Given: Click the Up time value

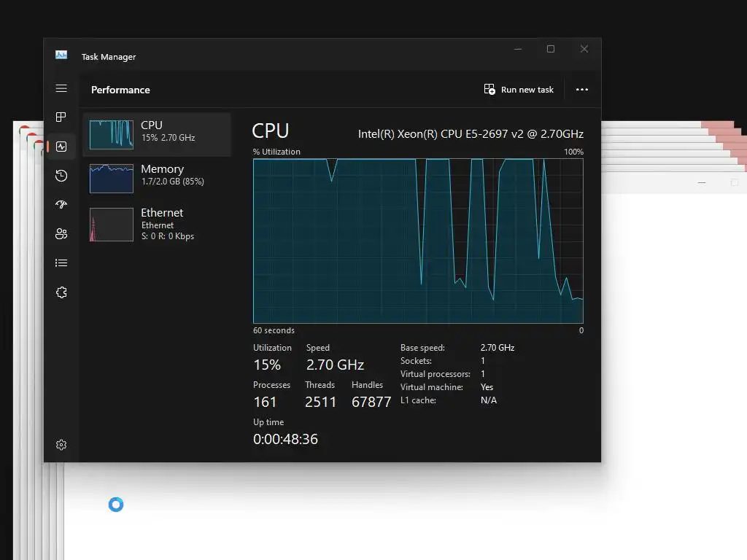Looking at the screenshot, I should click(x=285, y=439).
